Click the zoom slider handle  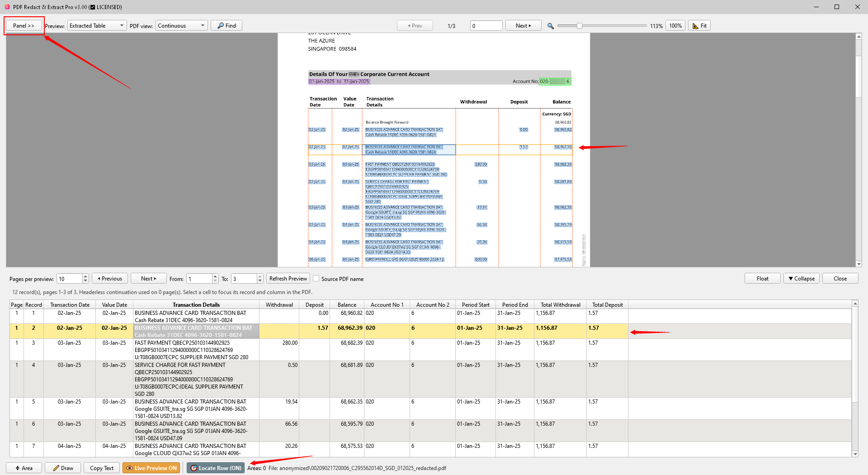579,26
